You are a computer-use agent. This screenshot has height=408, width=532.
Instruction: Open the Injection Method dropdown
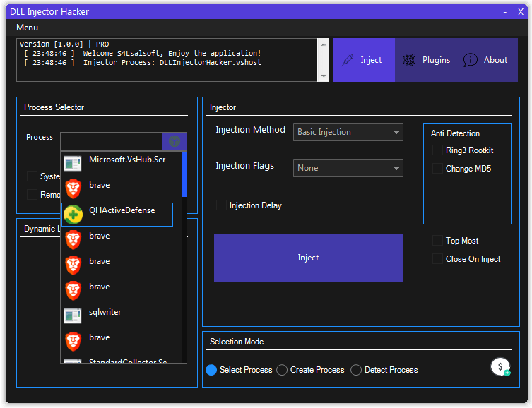click(x=348, y=132)
